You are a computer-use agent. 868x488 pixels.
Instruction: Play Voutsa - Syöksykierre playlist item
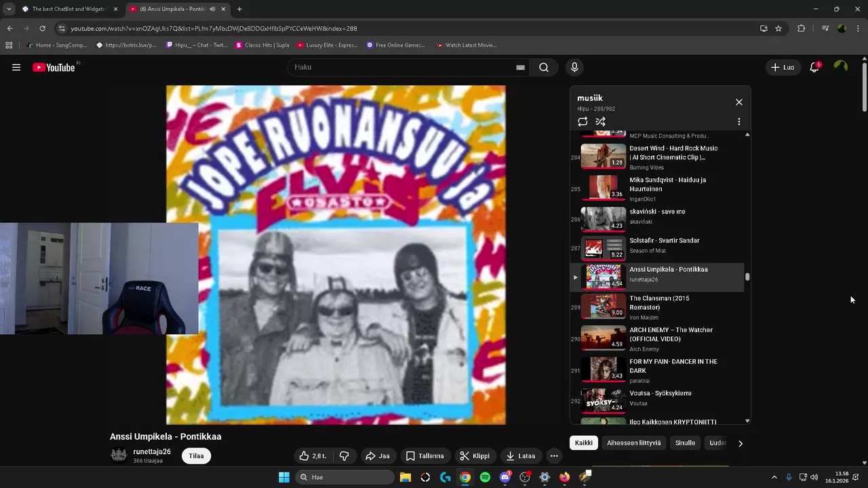657,400
